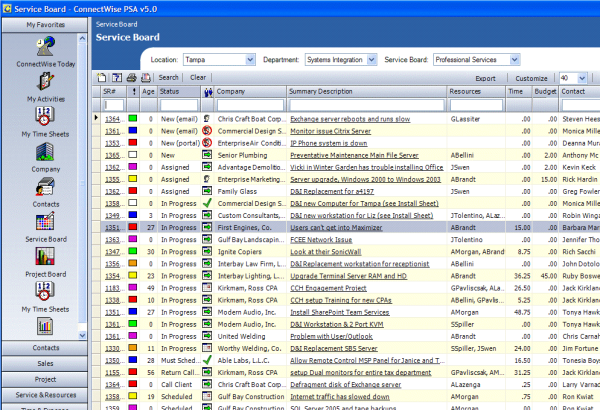
Task: Click the Clear toolbar button
Action: [x=198, y=78]
